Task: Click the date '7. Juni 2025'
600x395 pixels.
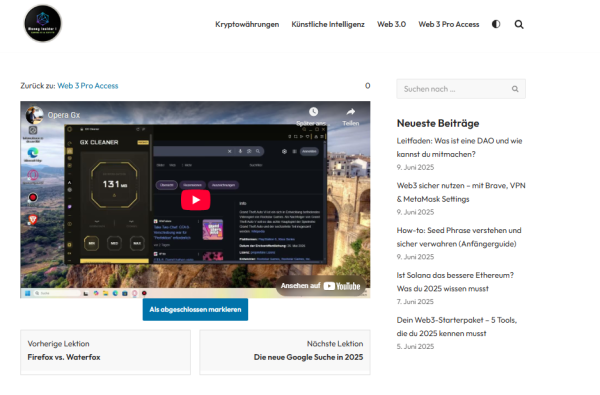Action: (x=415, y=302)
